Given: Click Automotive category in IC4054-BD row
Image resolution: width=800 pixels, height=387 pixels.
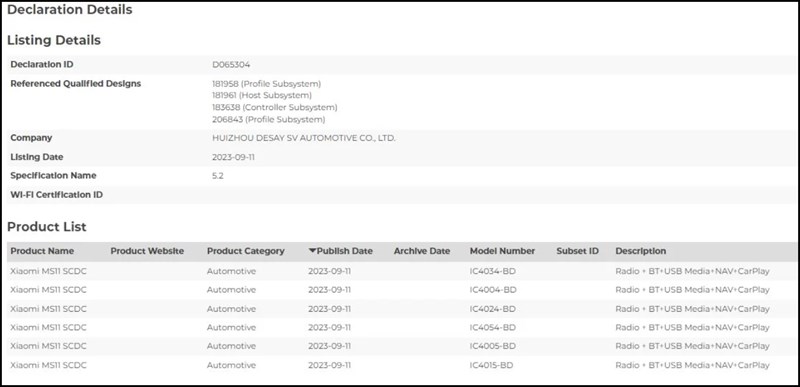Looking at the screenshot, I should click(x=231, y=327).
